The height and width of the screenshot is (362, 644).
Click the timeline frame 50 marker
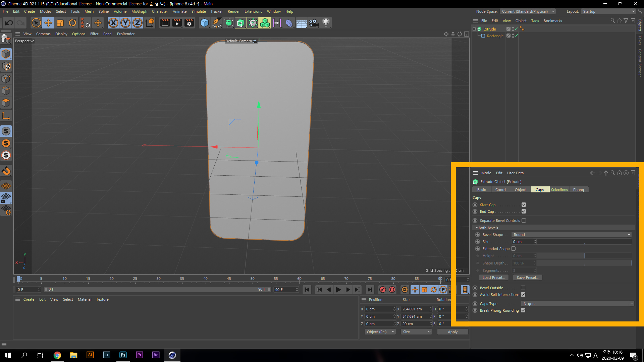(252, 279)
